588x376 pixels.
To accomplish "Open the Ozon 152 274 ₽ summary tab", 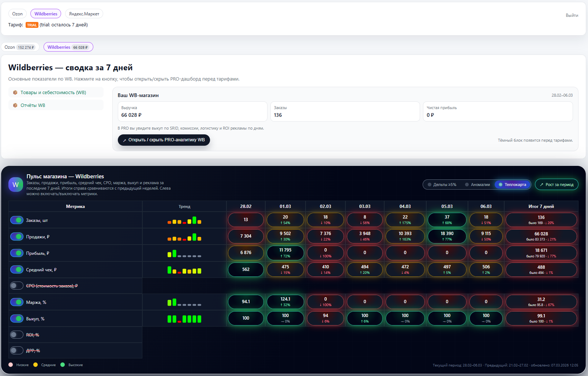I will click(x=20, y=47).
